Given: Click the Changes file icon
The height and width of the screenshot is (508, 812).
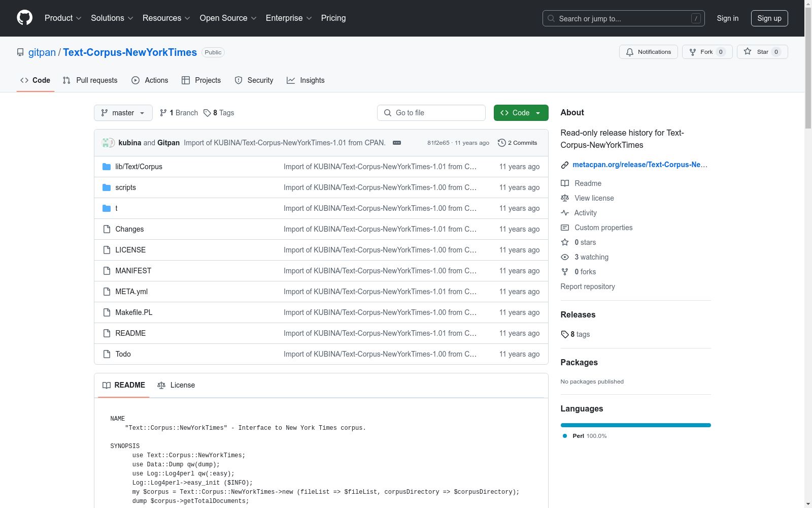Looking at the screenshot, I should (107, 229).
